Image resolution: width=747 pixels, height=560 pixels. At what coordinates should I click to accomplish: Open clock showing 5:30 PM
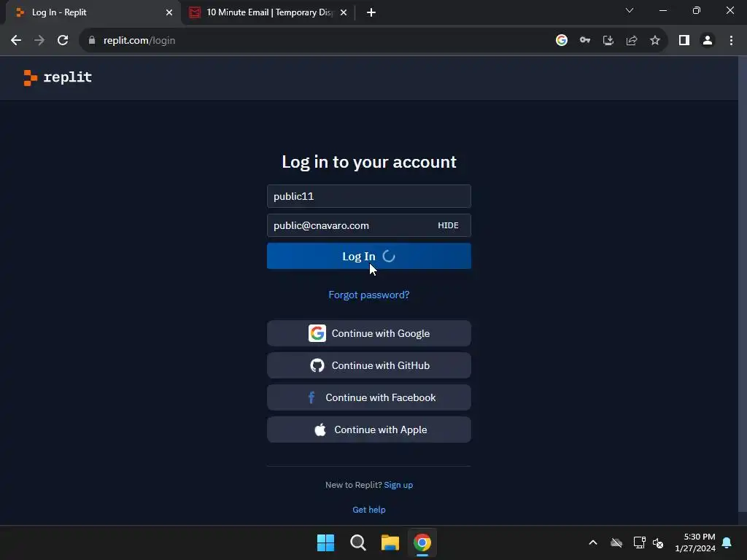coord(695,542)
